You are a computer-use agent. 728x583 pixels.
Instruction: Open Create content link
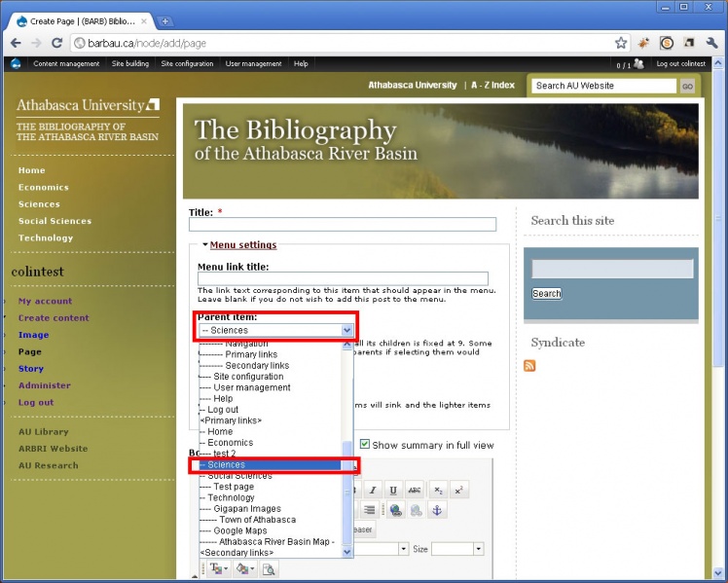(x=54, y=318)
